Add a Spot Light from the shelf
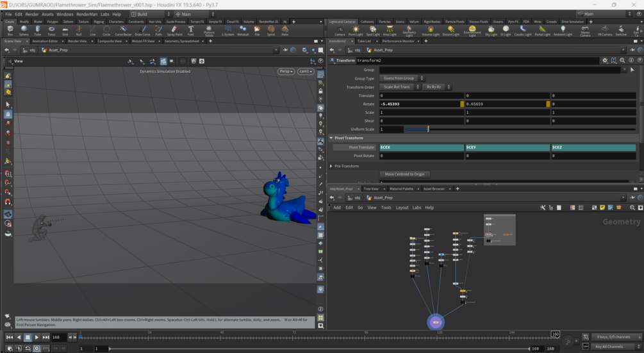This screenshot has width=644, height=353. click(373, 31)
